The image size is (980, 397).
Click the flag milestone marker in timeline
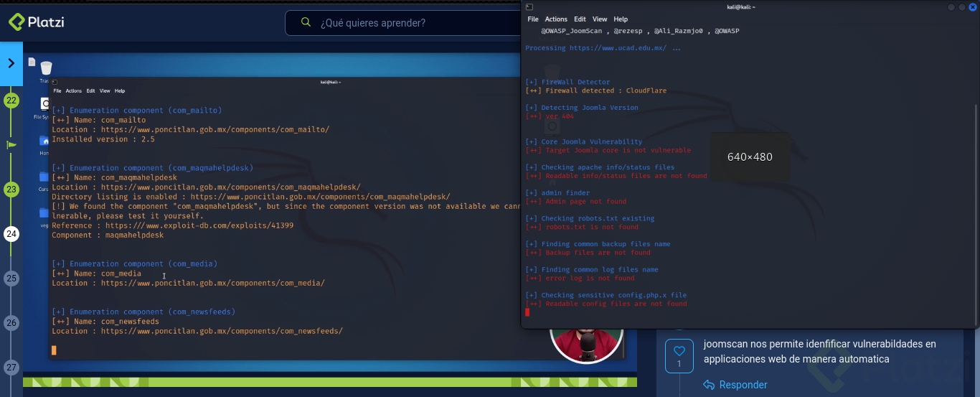pos(11,145)
